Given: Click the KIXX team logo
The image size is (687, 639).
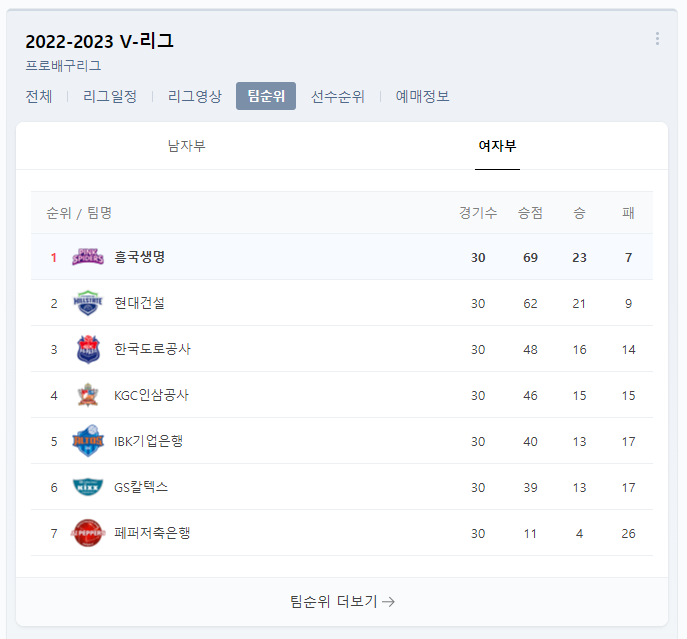Looking at the screenshot, I should click(x=88, y=487).
